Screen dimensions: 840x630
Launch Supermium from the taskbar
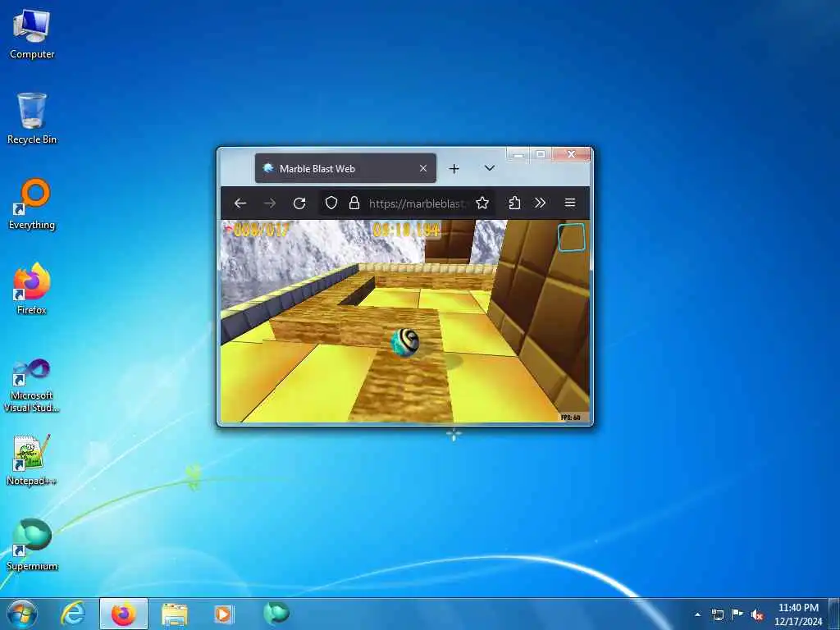click(x=276, y=613)
